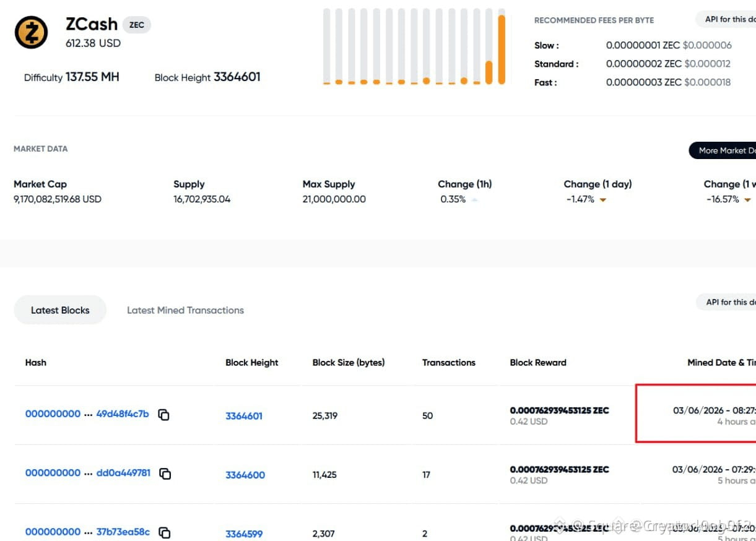Open API for this data button near fees
The image size is (756, 541).
(726, 19)
